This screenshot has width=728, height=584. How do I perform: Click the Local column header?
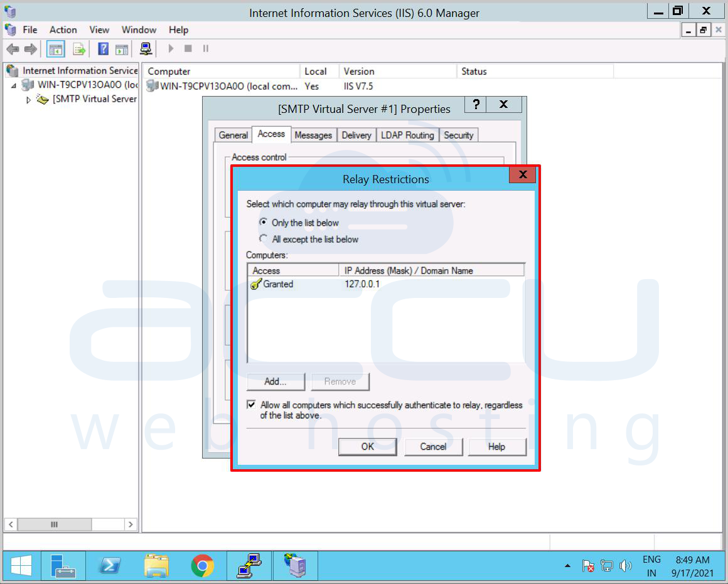[x=320, y=72]
